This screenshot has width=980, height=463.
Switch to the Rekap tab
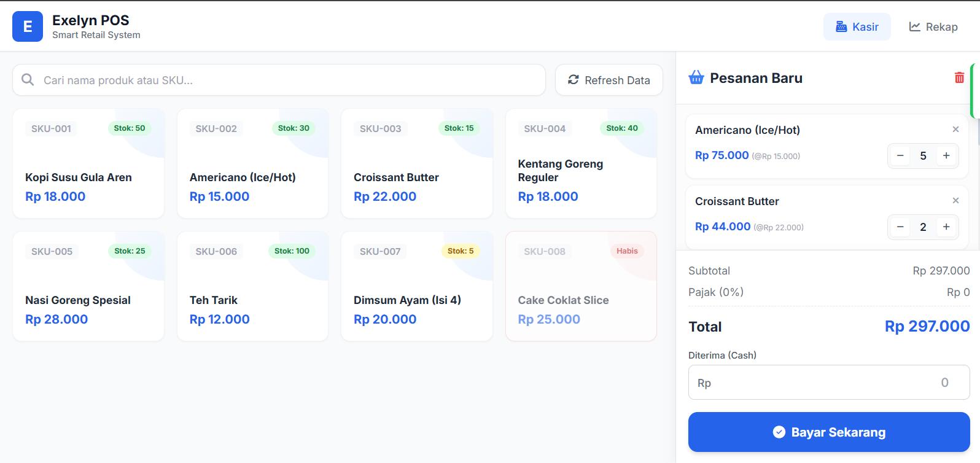pos(933,27)
